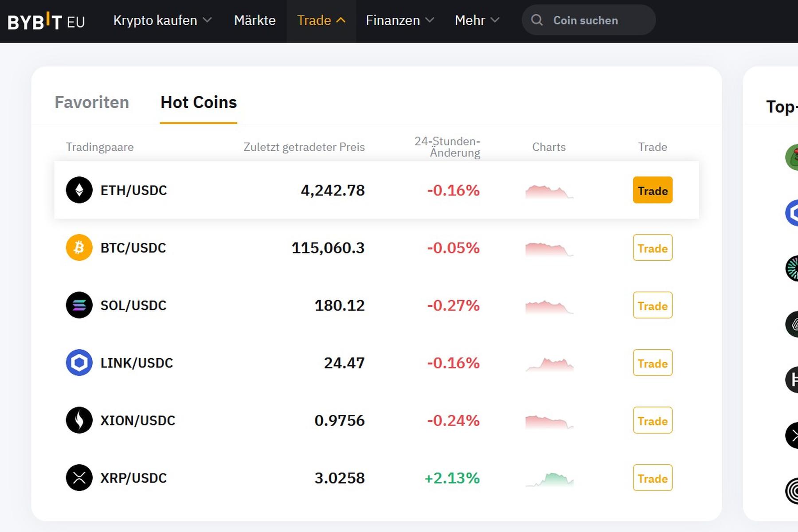Screen dimensions: 798x532
Task: Click the Chainlink coin icon
Action: click(x=79, y=363)
